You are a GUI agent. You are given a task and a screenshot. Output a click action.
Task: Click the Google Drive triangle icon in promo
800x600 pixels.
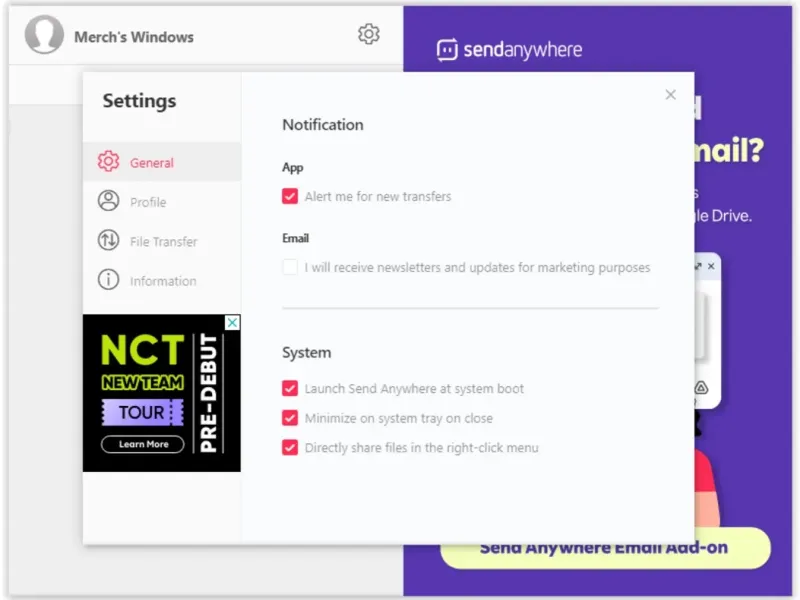(702, 388)
